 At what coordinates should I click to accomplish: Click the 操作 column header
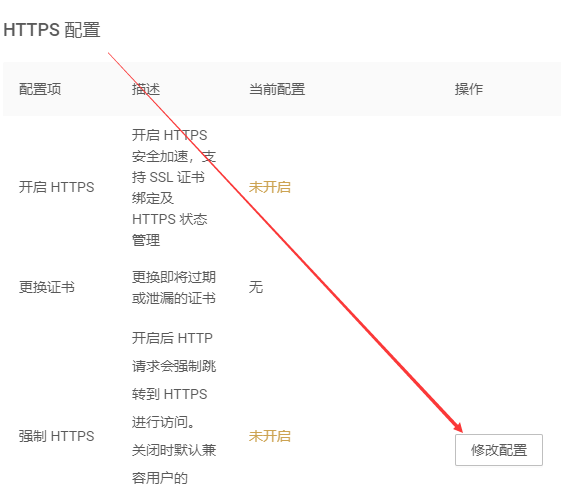pyautogui.click(x=469, y=89)
